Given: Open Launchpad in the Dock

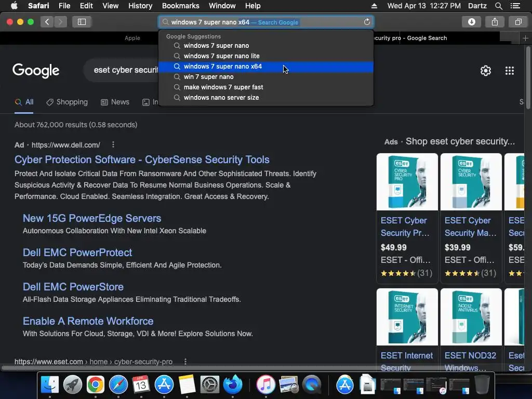Looking at the screenshot, I should pyautogui.click(x=73, y=385).
